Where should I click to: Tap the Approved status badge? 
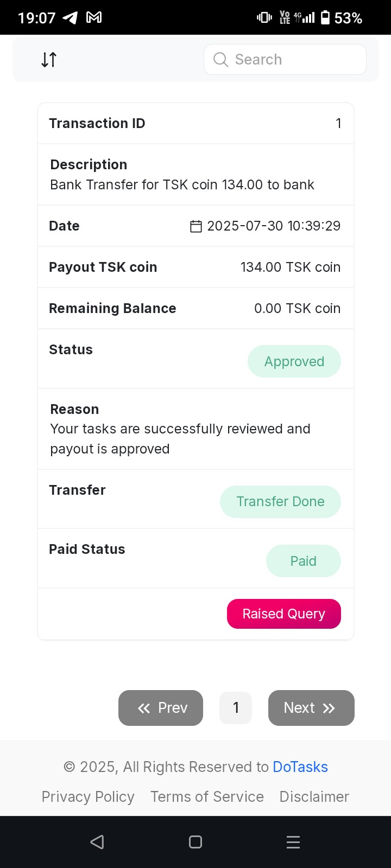click(294, 362)
